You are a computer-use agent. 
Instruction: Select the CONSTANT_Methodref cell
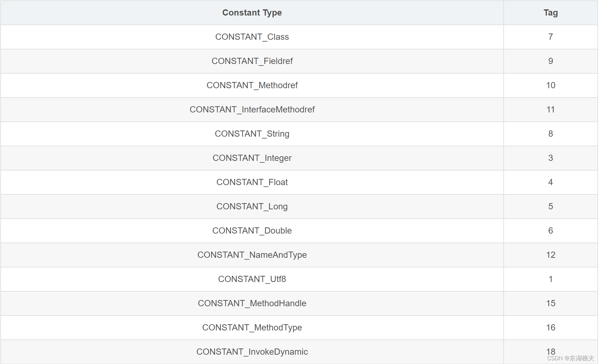click(252, 85)
